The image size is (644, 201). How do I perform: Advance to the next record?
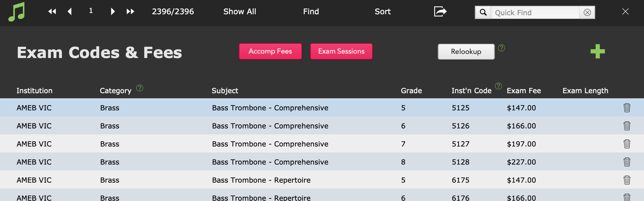pos(113,12)
